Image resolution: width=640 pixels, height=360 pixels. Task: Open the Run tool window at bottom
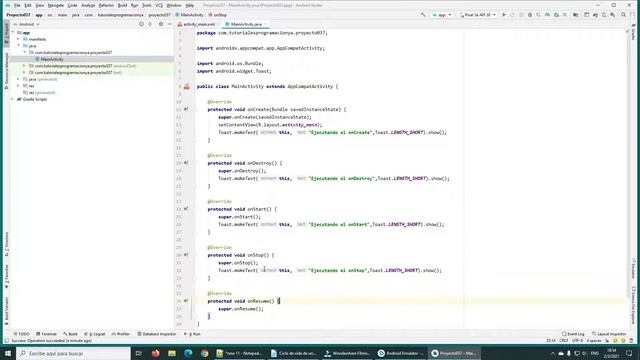(192, 334)
